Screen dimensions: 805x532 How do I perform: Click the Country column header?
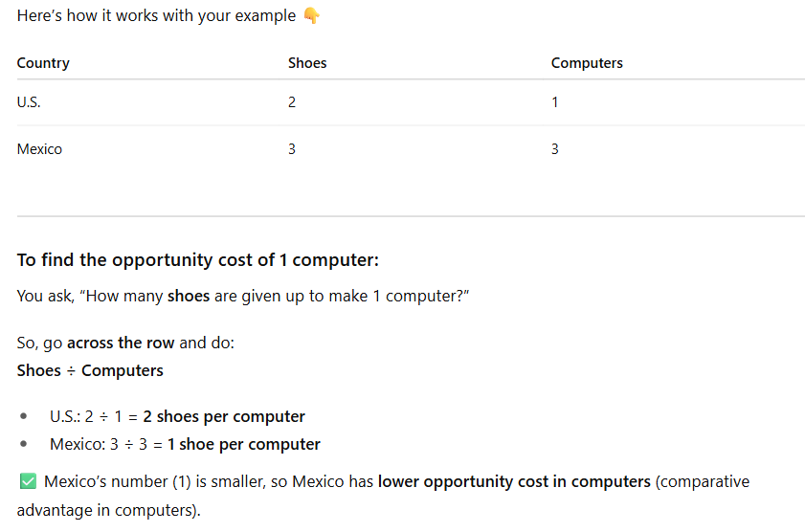43,63
